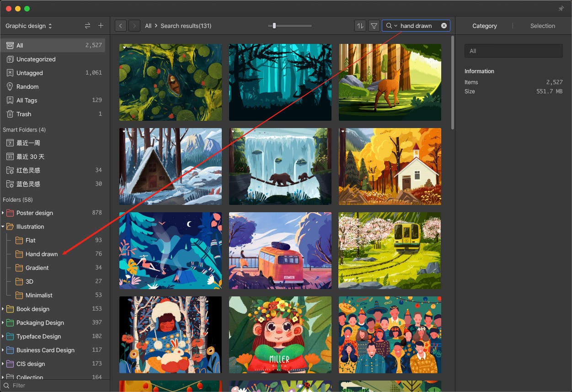The height and width of the screenshot is (392, 572).
Task: Open the Graphic design library dropdown
Action: click(29, 26)
